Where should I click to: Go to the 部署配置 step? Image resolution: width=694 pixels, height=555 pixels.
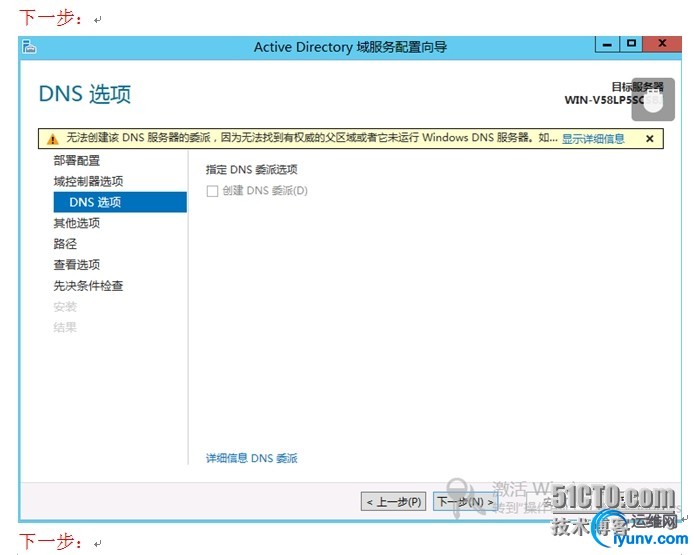click(77, 160)
